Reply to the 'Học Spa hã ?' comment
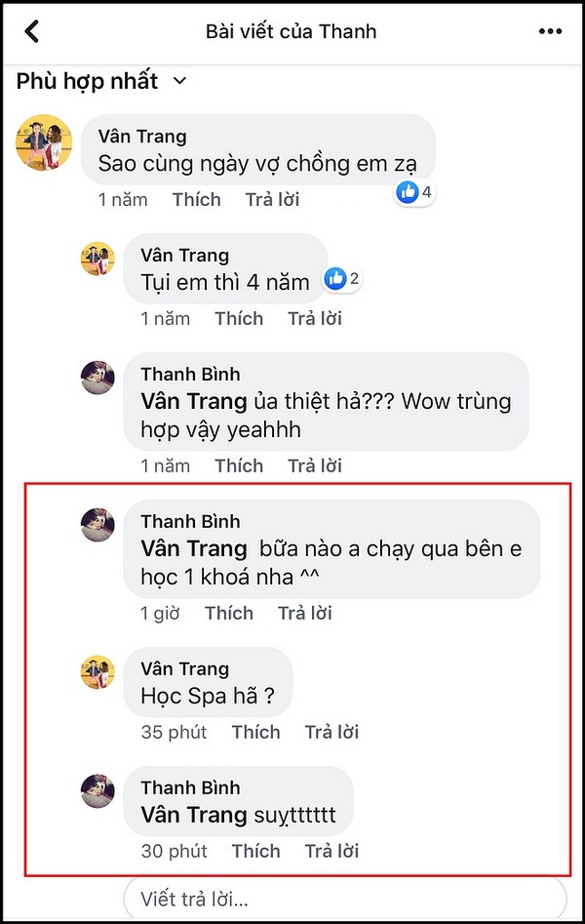The width and height of the screenshot is (585, 924). coord(331,732)
